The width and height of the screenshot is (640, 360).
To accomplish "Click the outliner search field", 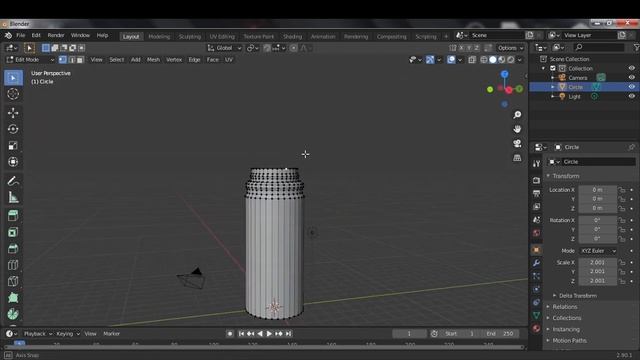I will (x=598, y=47).
